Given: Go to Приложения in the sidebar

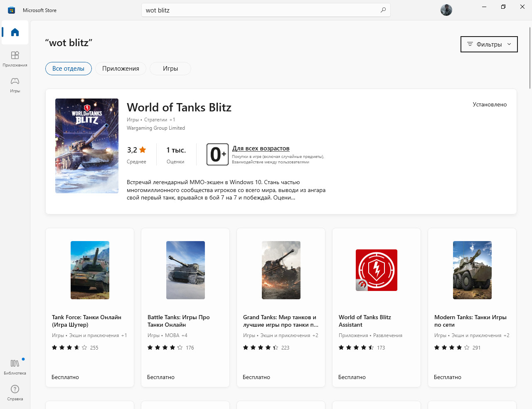Looking at the screenshot, I should (x=15, y=59).
